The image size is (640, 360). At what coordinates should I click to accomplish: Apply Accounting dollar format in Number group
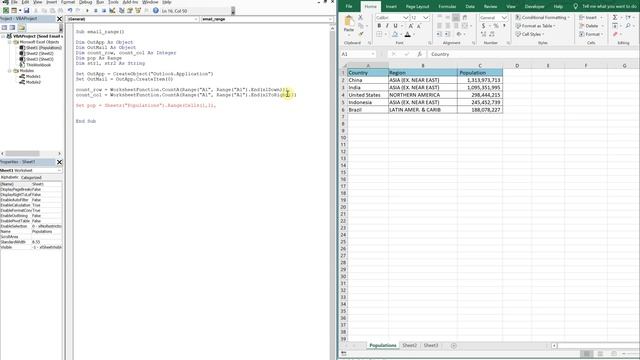point(483,26)
